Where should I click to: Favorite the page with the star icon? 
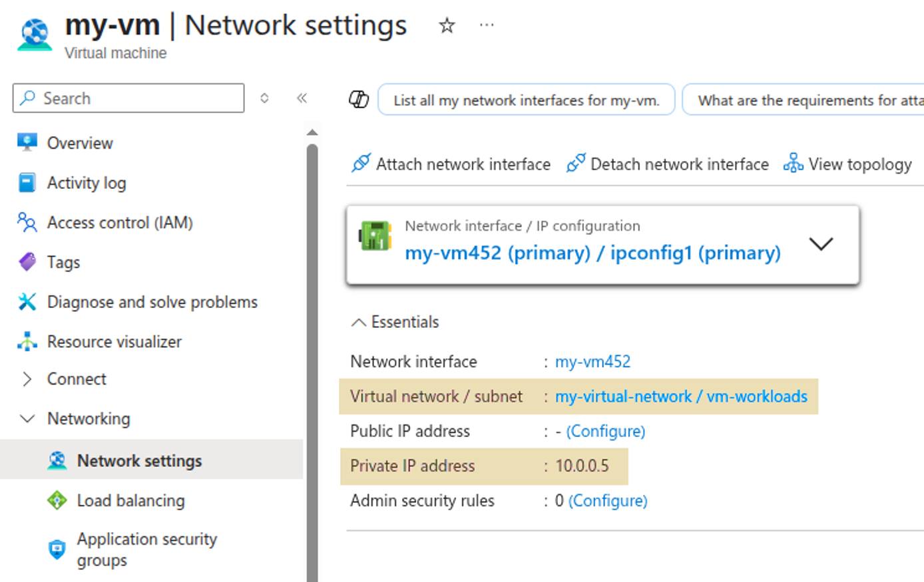(446, 25)
